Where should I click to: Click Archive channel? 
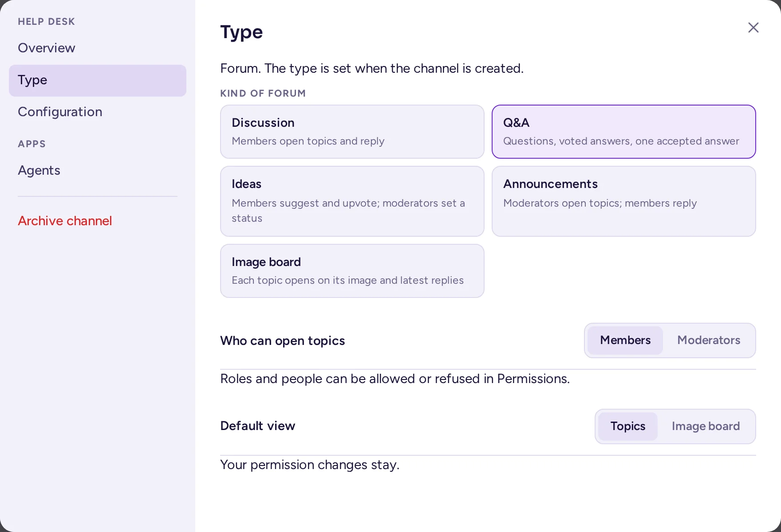(98, 221)
